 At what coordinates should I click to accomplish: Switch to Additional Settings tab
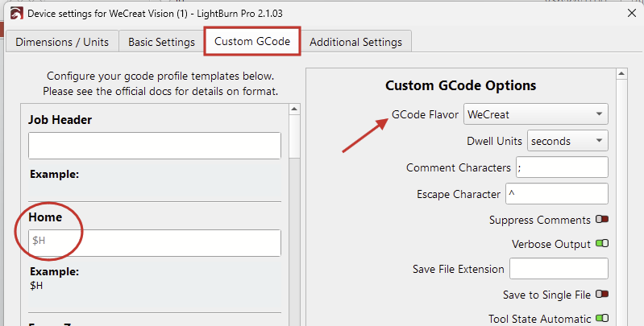click(x=355, y=42)
